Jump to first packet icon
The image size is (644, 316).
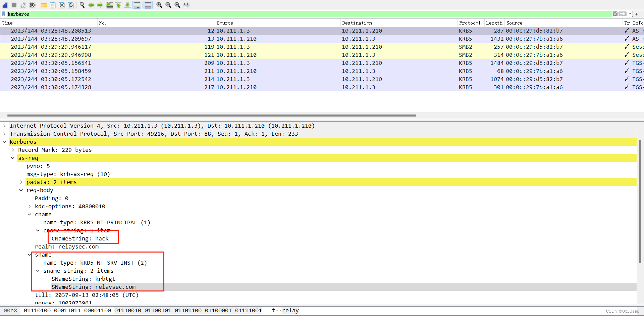(118, 5)
